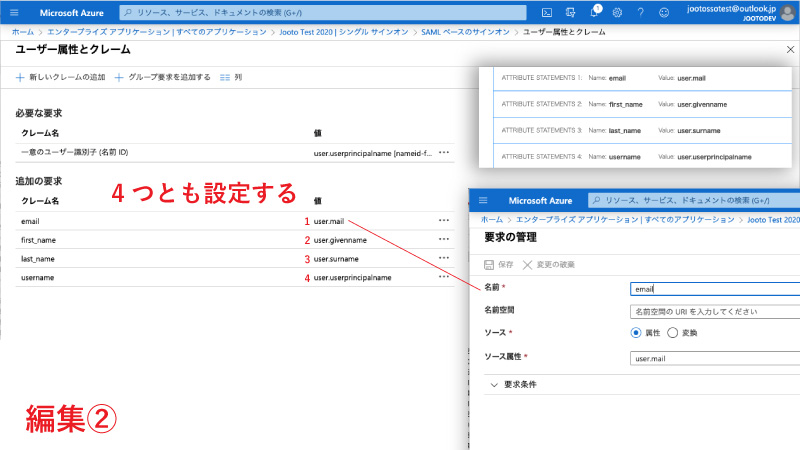Click the 名前空間 URI input field
The image size is (800, 450).
tap(714, 311)
